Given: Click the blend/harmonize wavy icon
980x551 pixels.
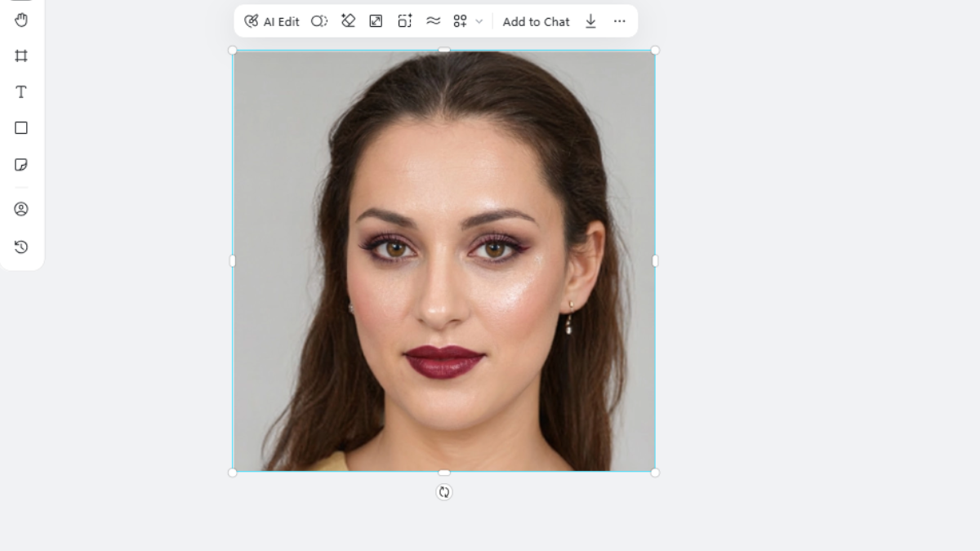Looking at the screenshot, I should pyautogui.click(x=433, y=21).
